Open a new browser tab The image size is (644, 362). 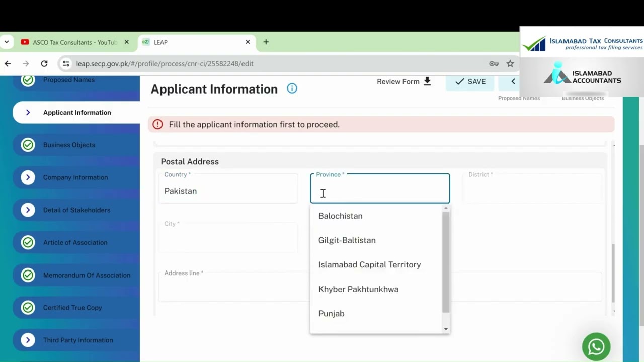pyautogui.click(x=266, y=42)
